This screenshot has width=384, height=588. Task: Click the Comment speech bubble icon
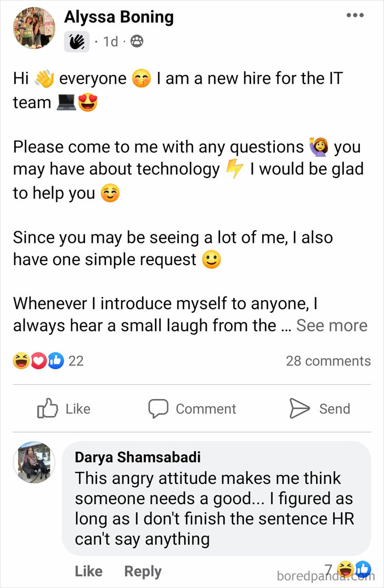click(x=158, y=409)
